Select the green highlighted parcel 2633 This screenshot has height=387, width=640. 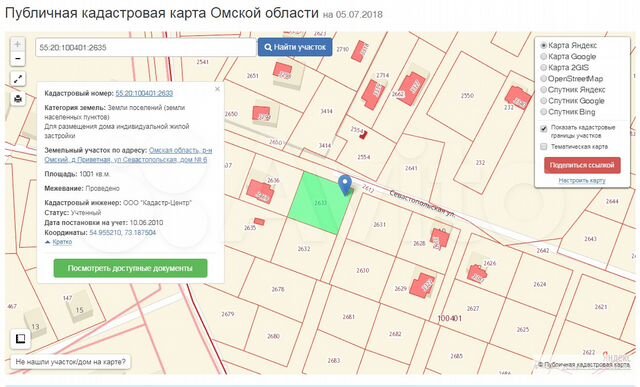[320, 203]
